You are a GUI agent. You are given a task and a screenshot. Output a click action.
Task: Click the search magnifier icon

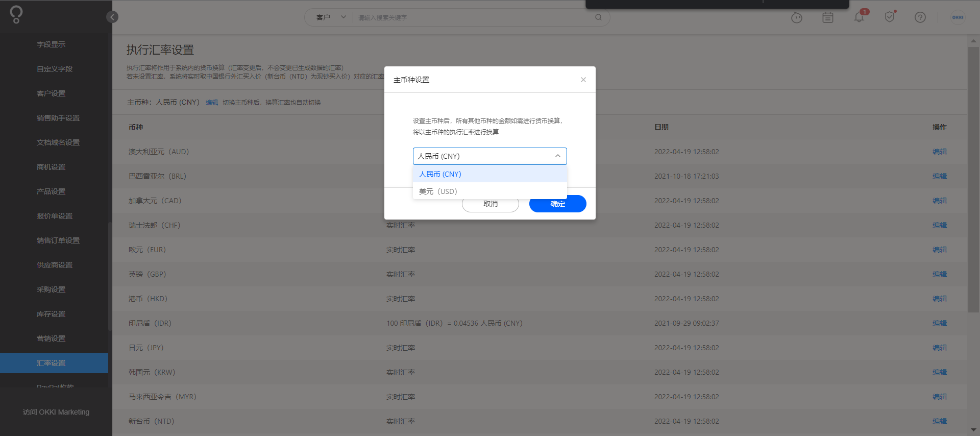598,17
